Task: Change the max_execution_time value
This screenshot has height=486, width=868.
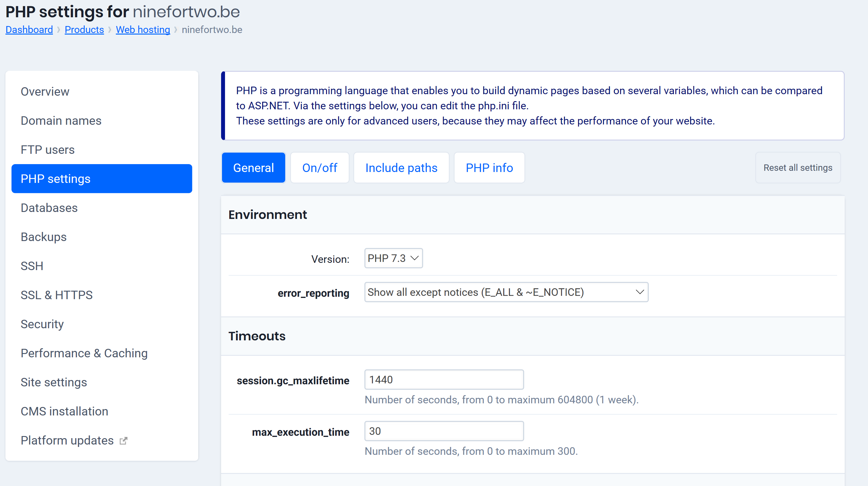Action: (443, 431)
